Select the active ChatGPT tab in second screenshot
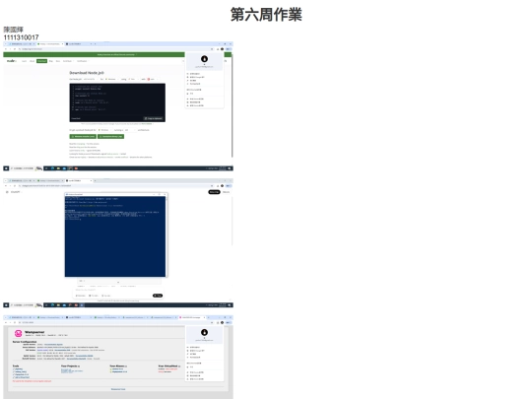The image size is (532, 399). [x=80, y=180]
